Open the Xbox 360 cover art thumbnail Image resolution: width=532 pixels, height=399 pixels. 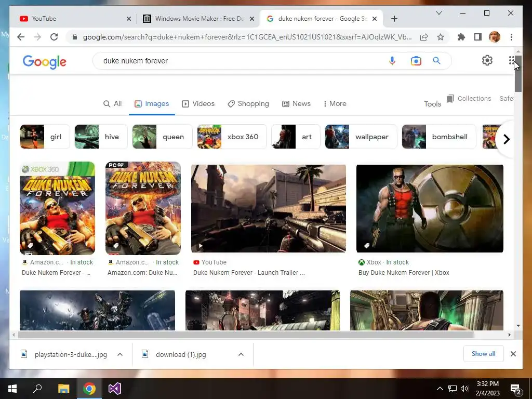pos(57,208)
